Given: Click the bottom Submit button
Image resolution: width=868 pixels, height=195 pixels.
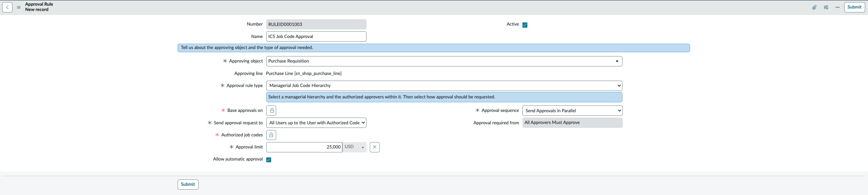Looking at the screenshot, I should point(188,184).
